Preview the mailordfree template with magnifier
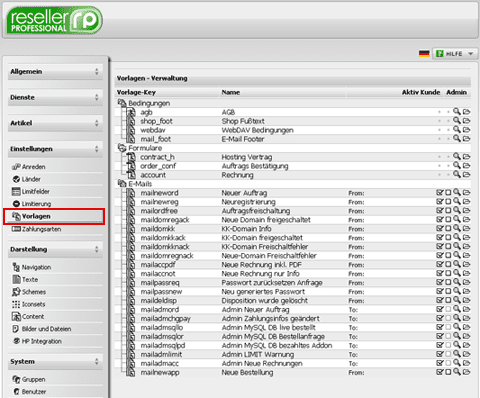480x398 pixels. 457,210
